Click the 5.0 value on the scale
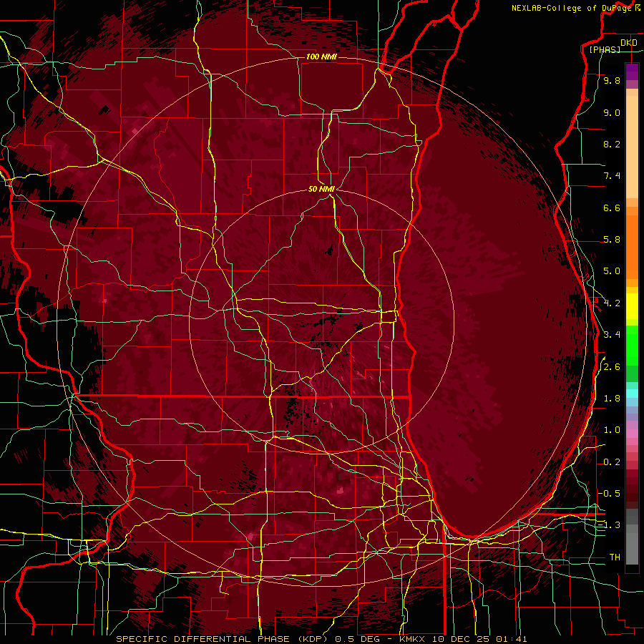The height and width of the screenshot is (644, 644). (x=612, y=271)
